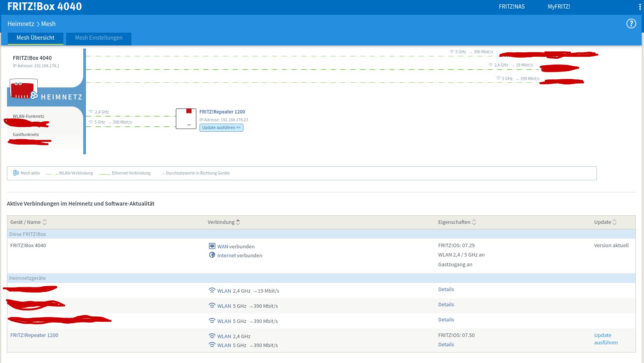The width and height of the screenshot is (644, 363).
Task: Click the Wi-Fi icon beside repeater's WLAN 2,4 GHz
Action: pos(212,336)
